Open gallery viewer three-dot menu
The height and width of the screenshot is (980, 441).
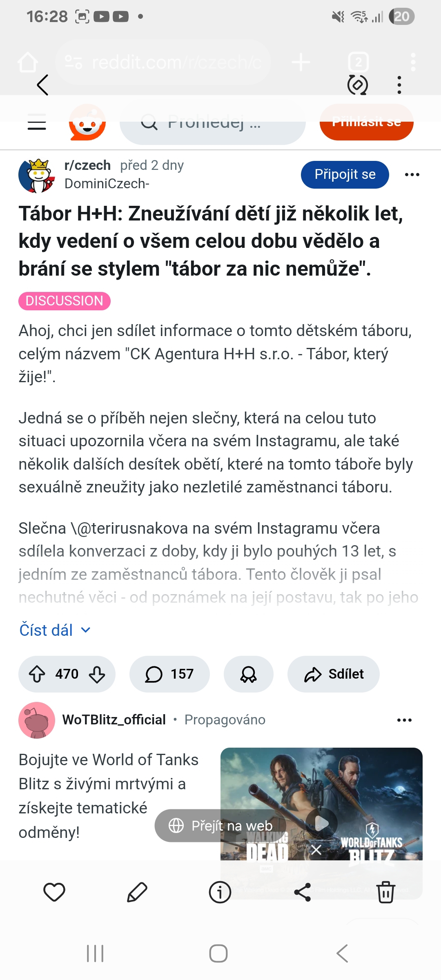click(x=399, y=85)
